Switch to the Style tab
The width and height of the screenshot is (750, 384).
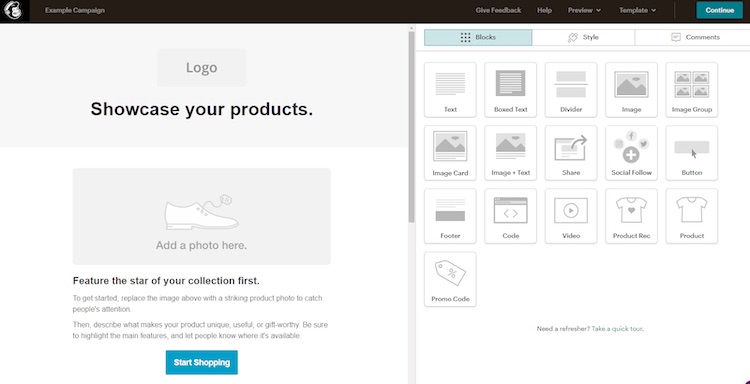[583, 37]
